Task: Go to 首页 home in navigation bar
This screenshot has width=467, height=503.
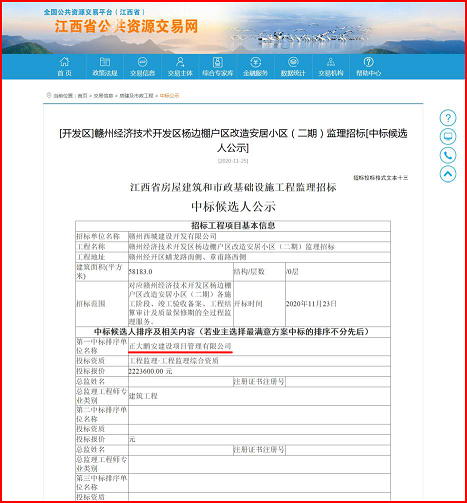Action: 65,67
